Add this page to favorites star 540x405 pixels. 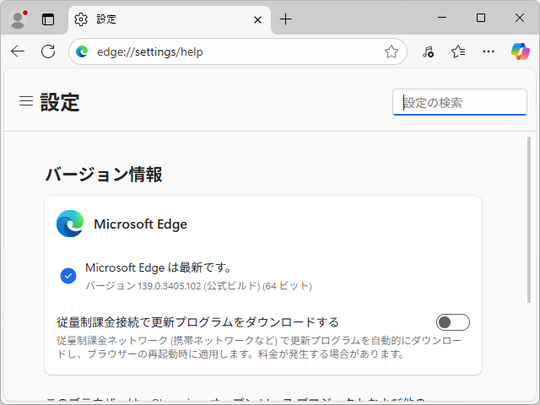tap(391, 52)
